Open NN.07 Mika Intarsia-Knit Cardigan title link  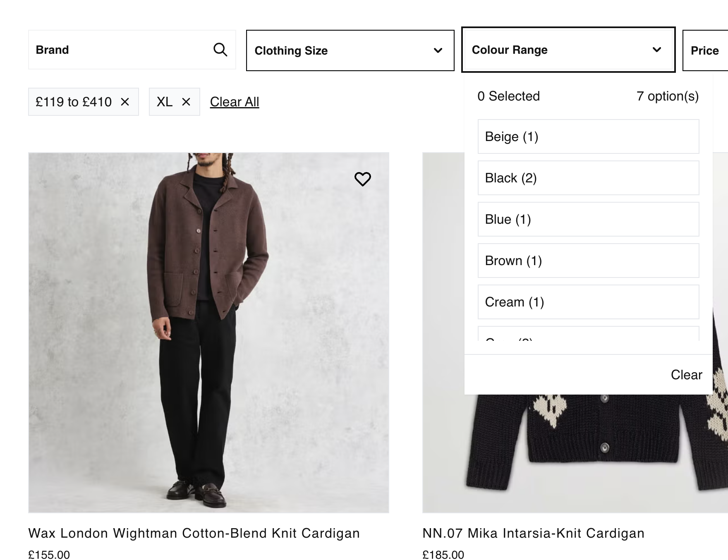533,533
